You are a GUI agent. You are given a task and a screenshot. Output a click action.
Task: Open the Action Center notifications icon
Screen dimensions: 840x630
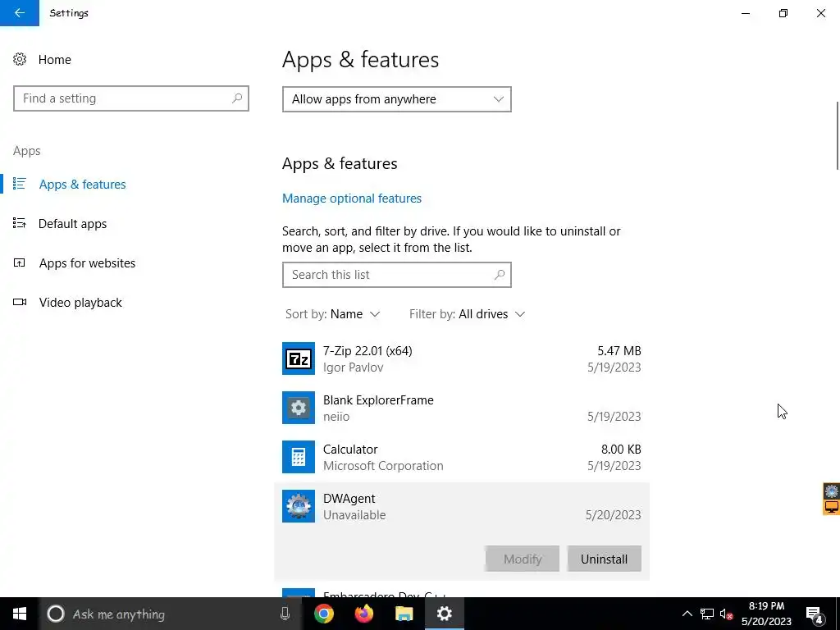(x=814, y=614)
